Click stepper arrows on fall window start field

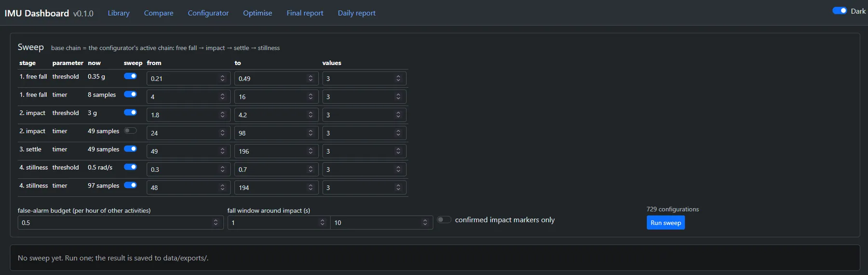tap(322, 222)
